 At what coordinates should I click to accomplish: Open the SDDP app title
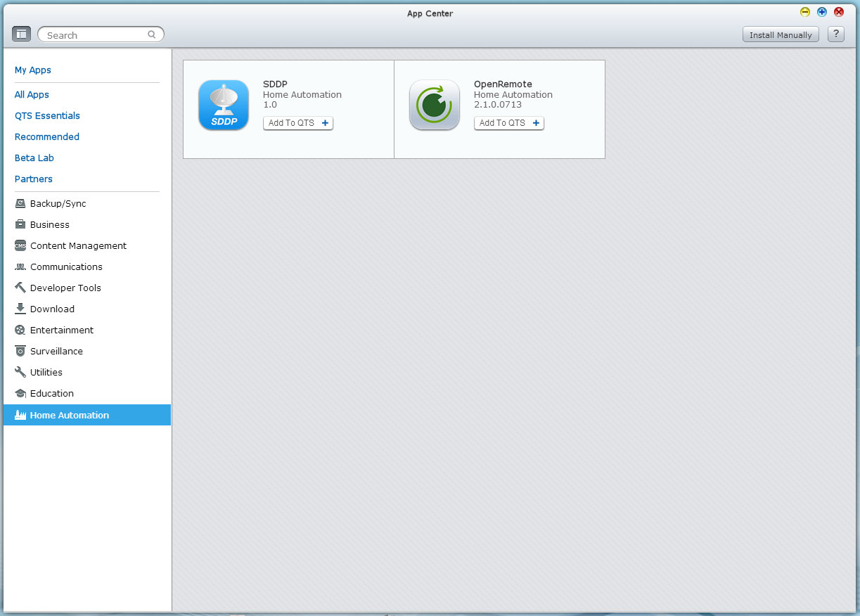[x=275, y=84]
